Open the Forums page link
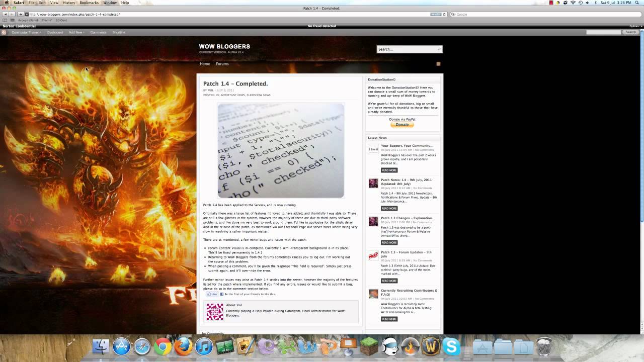644x362 pixels. (x=222, y=64)
